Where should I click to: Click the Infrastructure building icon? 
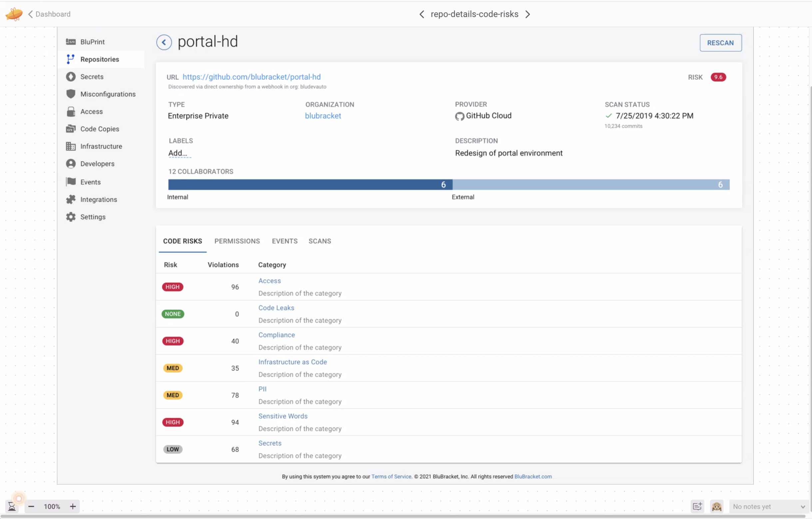coord(71,146)
